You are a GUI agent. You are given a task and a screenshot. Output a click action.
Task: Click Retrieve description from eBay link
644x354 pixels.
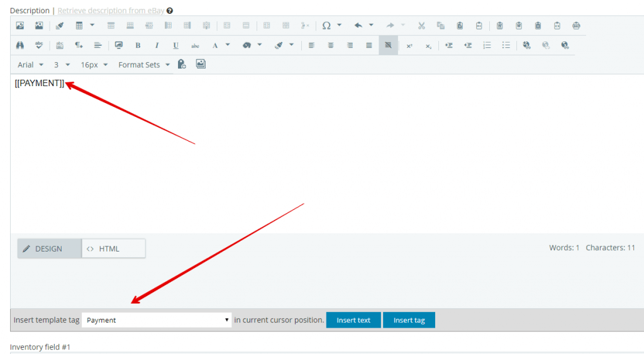click(111, 11)
